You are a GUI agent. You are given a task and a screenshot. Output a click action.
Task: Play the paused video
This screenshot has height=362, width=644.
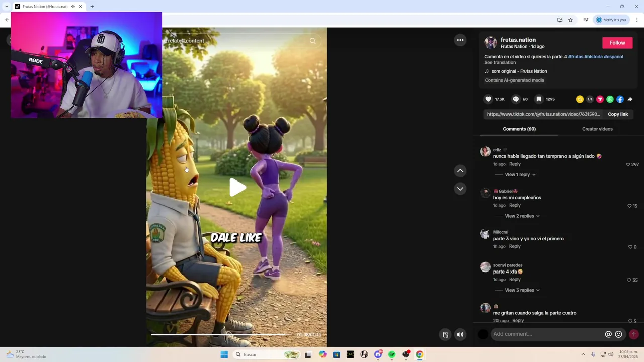(237, 188)
